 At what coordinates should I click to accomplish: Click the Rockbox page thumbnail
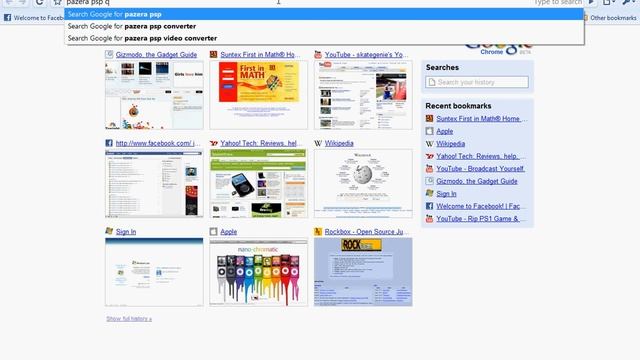point(363,272)
